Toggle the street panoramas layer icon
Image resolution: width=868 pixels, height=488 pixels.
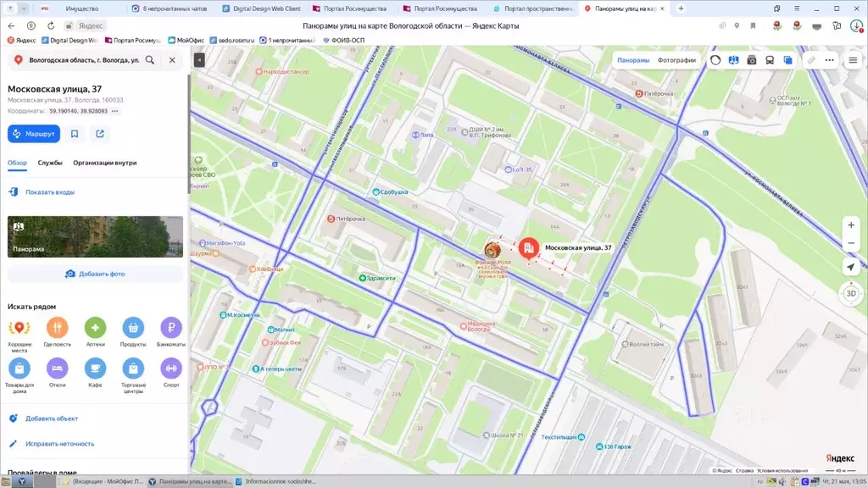(x=733, y=60)
